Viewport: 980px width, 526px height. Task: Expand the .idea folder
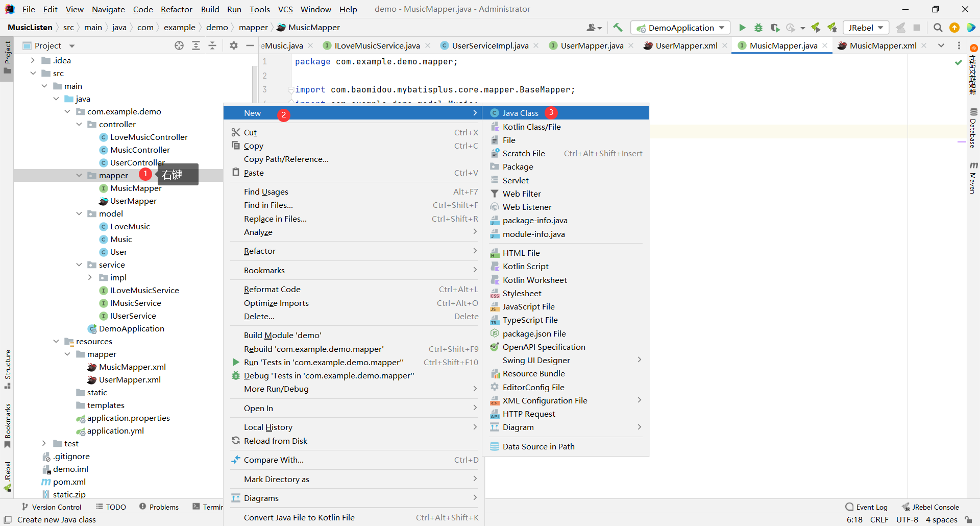(x=33, y=60)
